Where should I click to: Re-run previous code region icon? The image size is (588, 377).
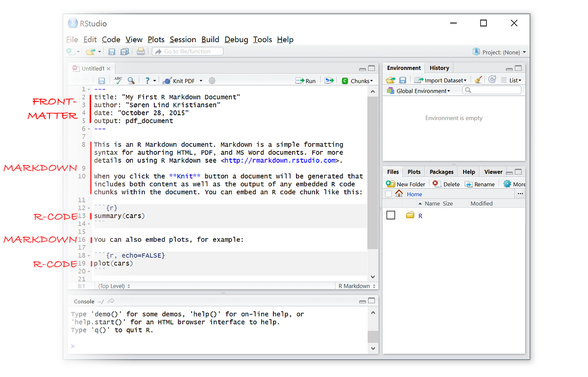pyautogui.click(x=329, y=80)
